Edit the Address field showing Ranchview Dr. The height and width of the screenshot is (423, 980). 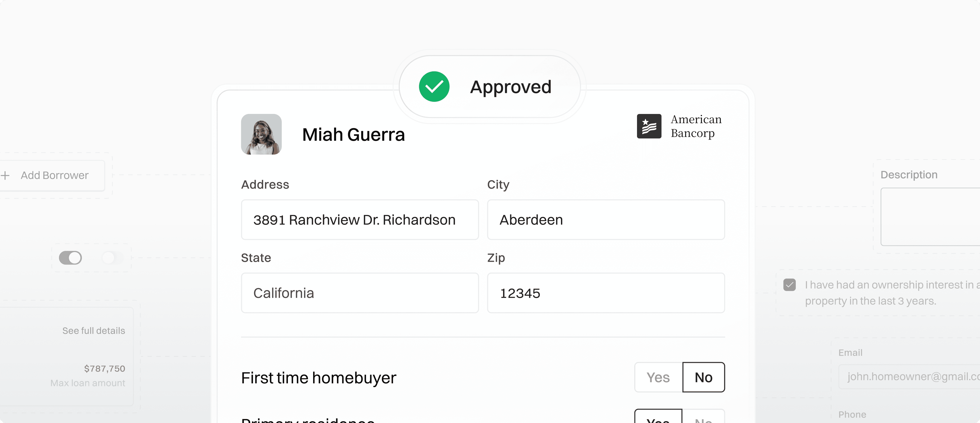coord(360,220)
